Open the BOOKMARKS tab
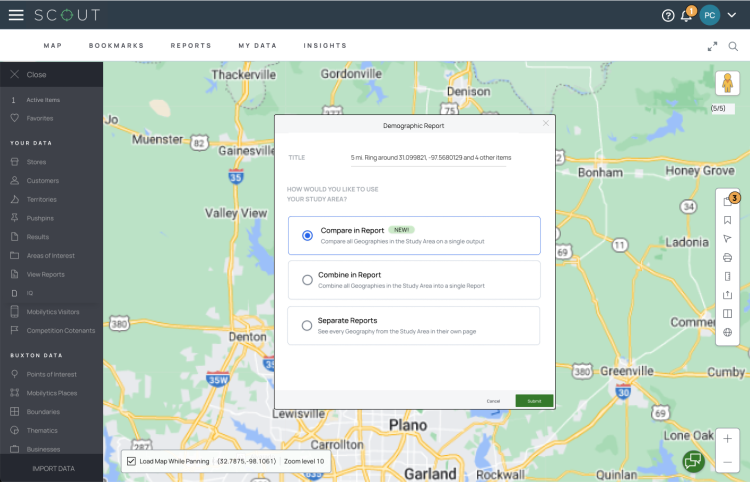 pos(116,45)
